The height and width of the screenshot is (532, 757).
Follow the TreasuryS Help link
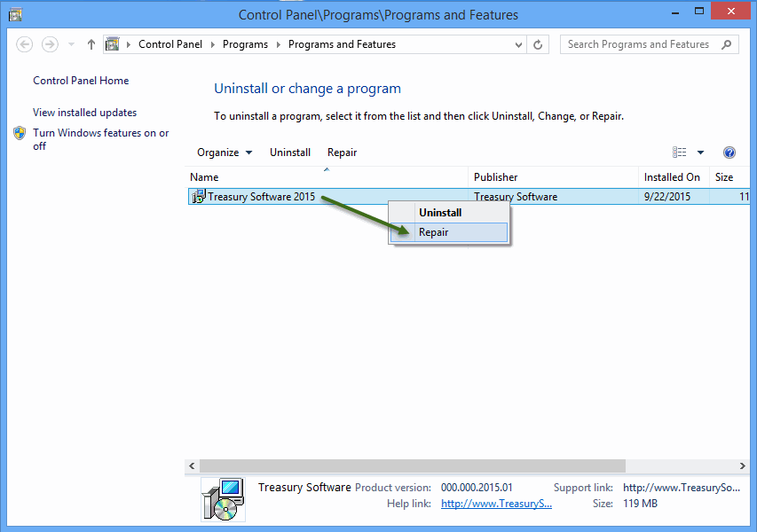pos(495,504)
